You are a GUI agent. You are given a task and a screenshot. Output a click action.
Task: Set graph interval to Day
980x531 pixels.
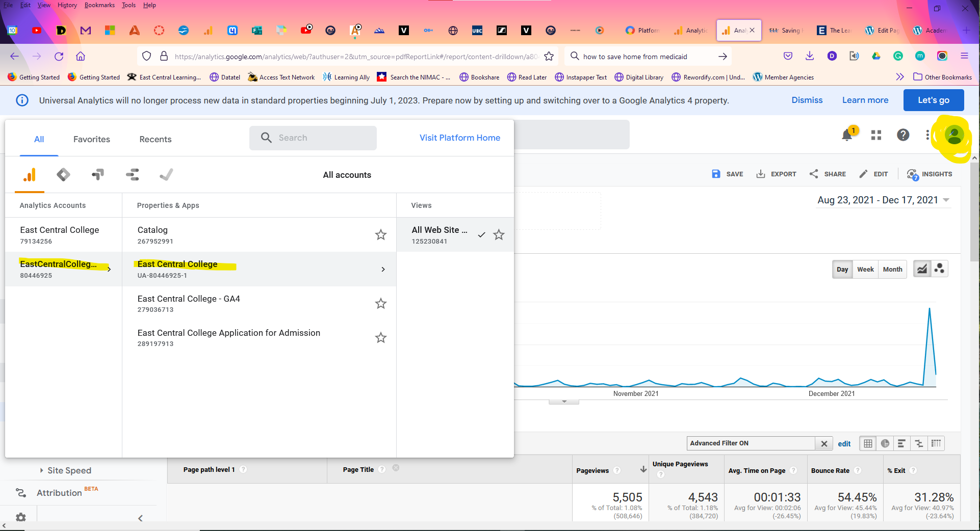point(842,269)
